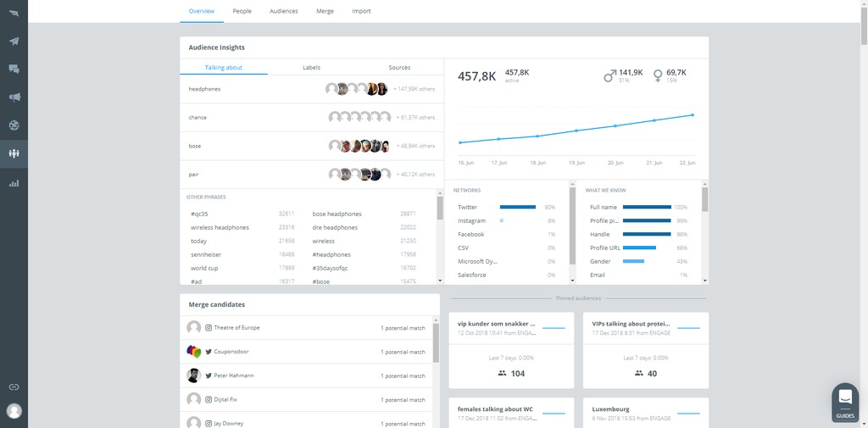Open the Merge tab
The image size is (868, 428).
click(325, 11)
